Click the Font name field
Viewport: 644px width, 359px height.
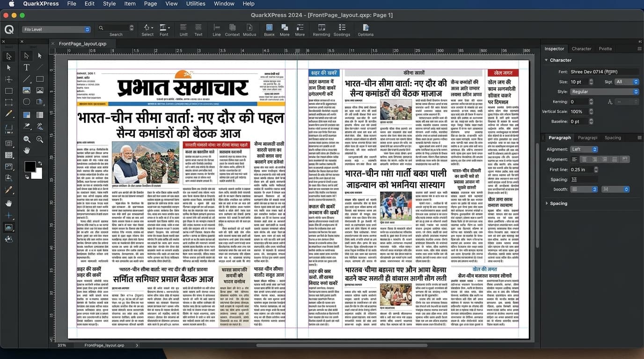(604, 72)
